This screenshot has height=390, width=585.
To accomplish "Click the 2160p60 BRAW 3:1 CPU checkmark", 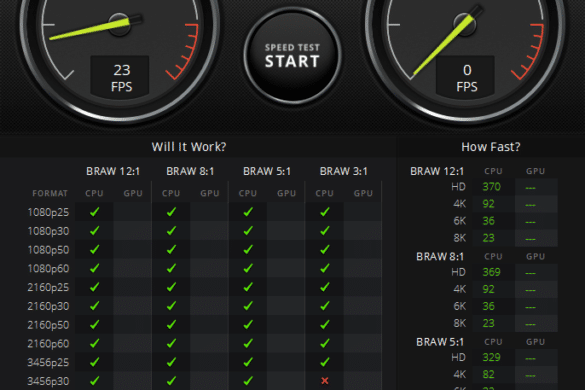I will (325, 343).
